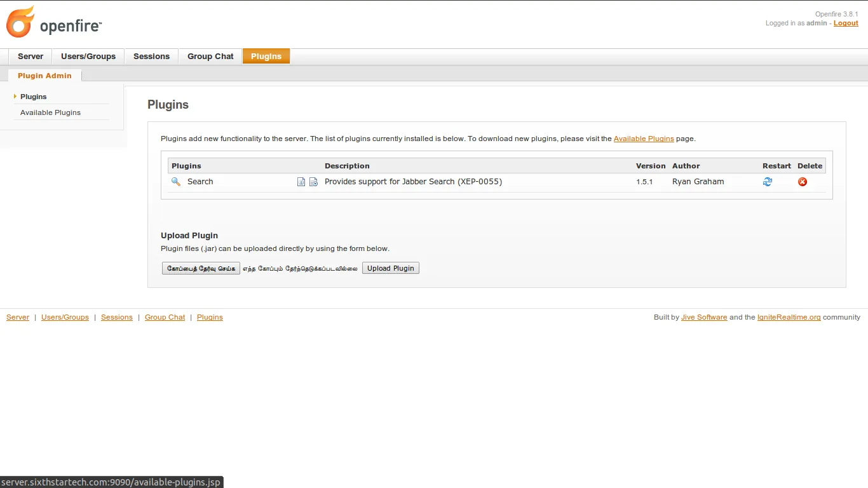The height and width of the screenshot is (488, 868).
Task: Open the Search plugin changelog icon
Action: 313,182
